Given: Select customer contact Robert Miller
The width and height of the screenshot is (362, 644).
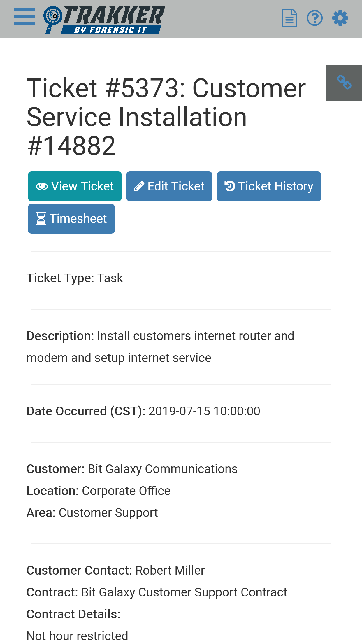Looking at the screenshot, I should 170,570.
